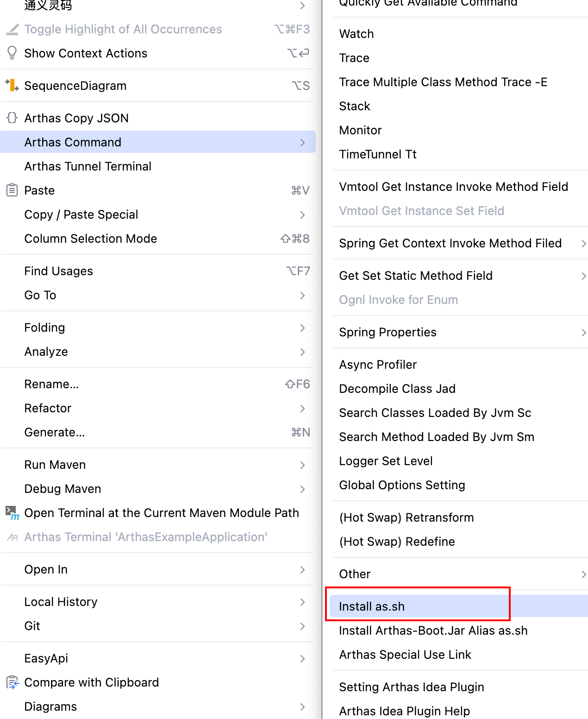Image resolution: width=588 pixels, height=719 pixels.
Task: Open Arthas Tunnel Terminal
Action: pos(88,166)
